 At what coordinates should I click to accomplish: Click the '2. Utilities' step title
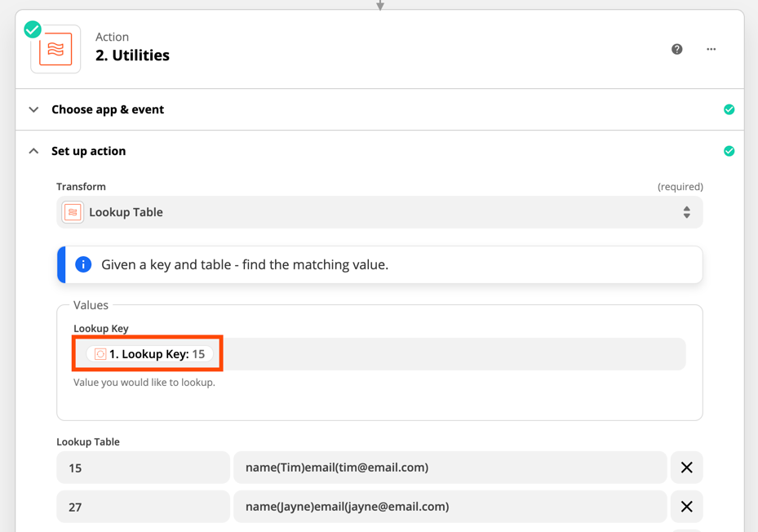pyautogui.click(x=132, y=55)
